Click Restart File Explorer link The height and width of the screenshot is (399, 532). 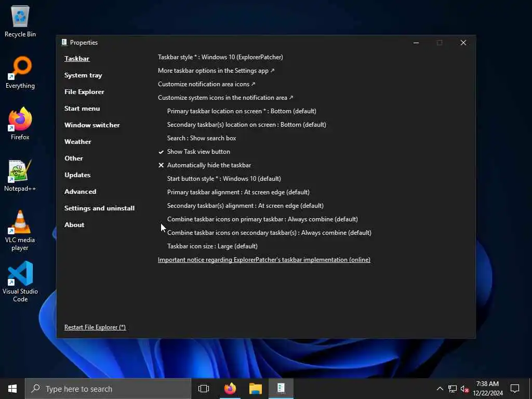(x=95, y=327)
